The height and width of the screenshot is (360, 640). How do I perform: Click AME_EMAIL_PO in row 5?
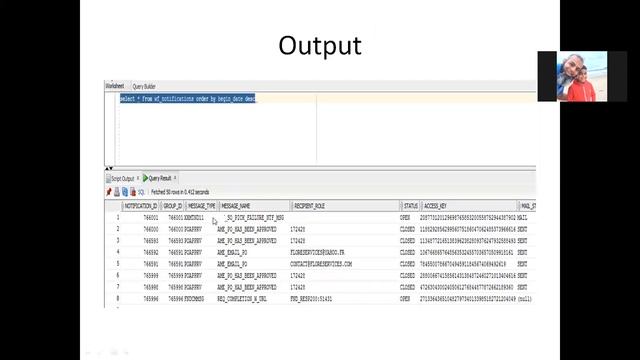232,264
